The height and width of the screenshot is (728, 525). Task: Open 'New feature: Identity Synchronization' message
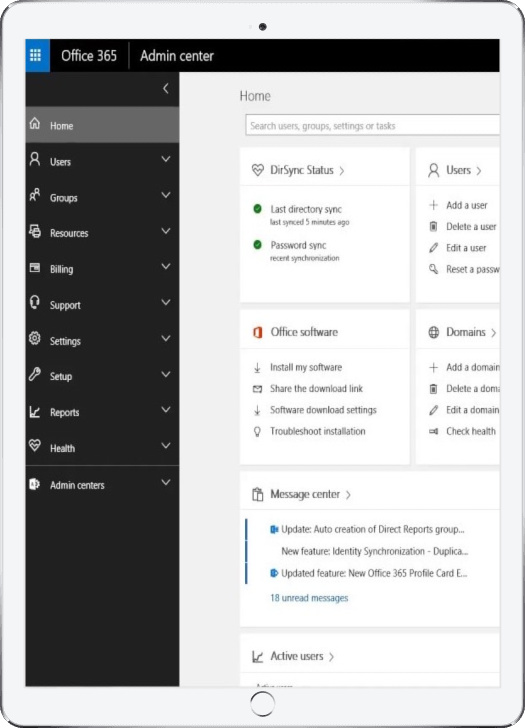[x=375, y=551]
